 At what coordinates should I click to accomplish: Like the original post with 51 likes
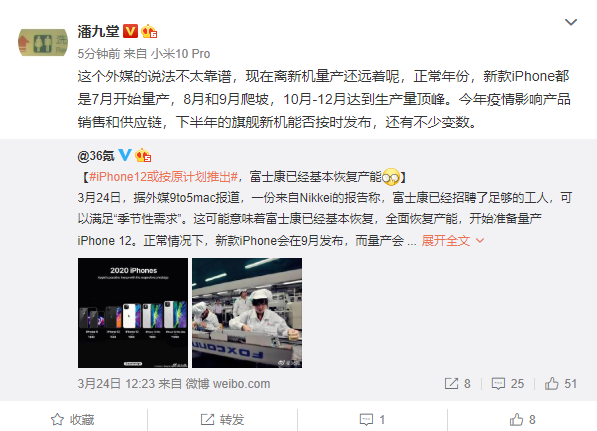click(x=560, y=383)
